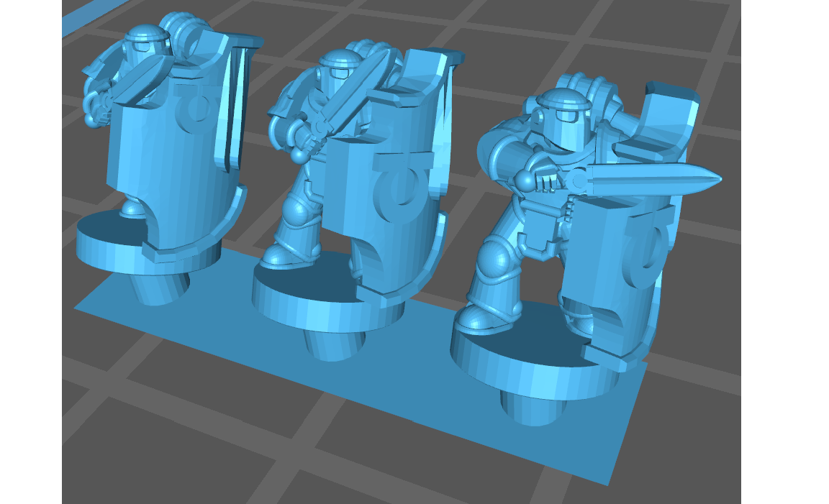This screenshot has height=504, width=829.
Task: Select the middle shield soldier model
Action: tap(360, 201)
